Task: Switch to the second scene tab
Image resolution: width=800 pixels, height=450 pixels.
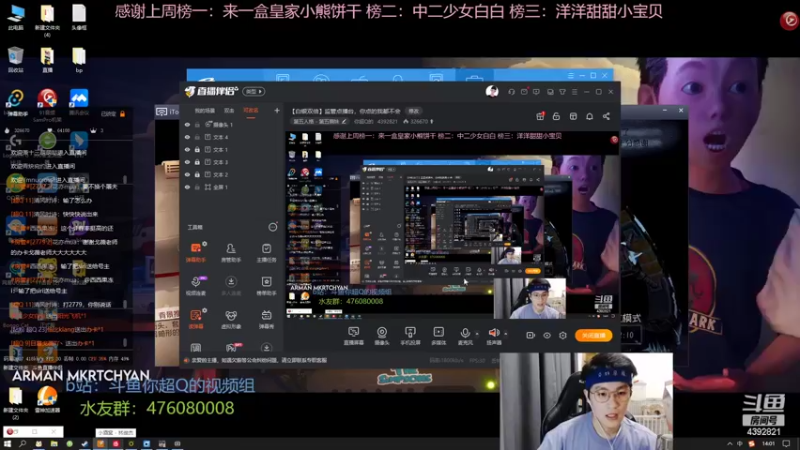Action: 229,111
